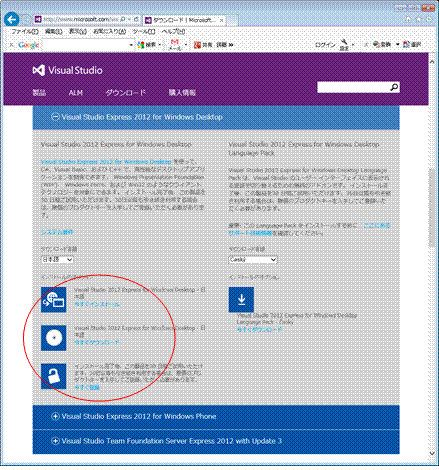This screenshot has width=439, height=470.
Task: Click the ここにある support information link
Action: (377, 226)
